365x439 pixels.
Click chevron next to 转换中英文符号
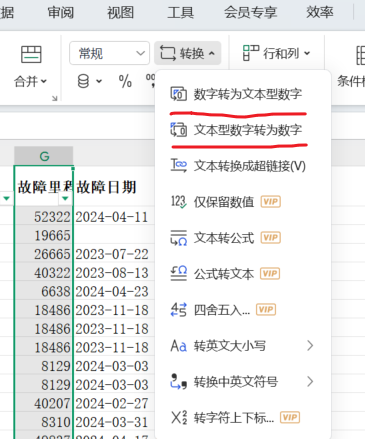(310, 382)
